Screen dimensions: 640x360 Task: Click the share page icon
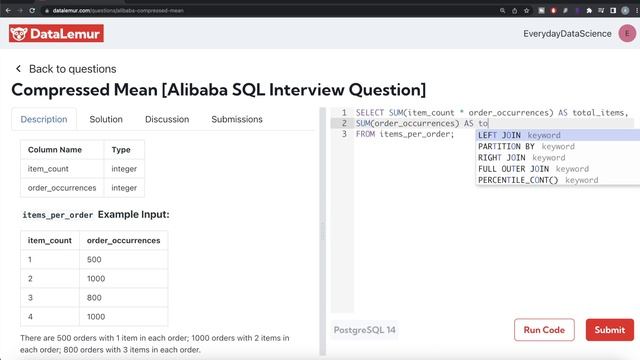515,11
